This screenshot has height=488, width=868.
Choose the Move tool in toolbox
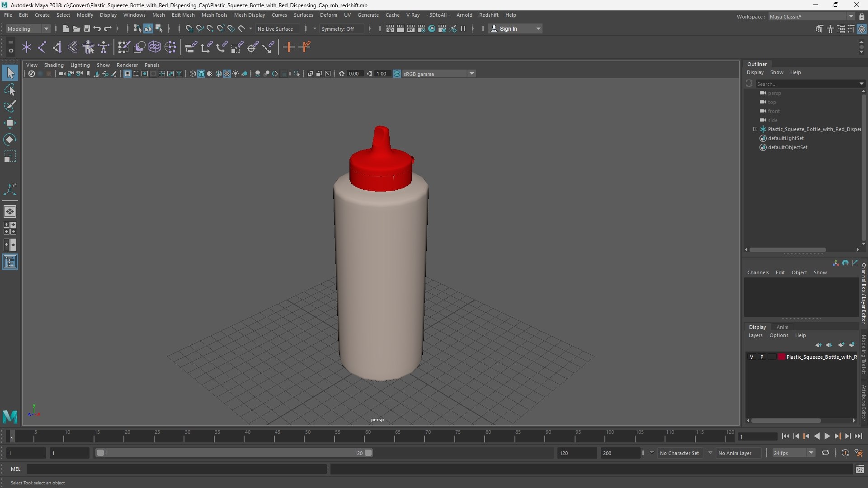[x=10, y=123]
